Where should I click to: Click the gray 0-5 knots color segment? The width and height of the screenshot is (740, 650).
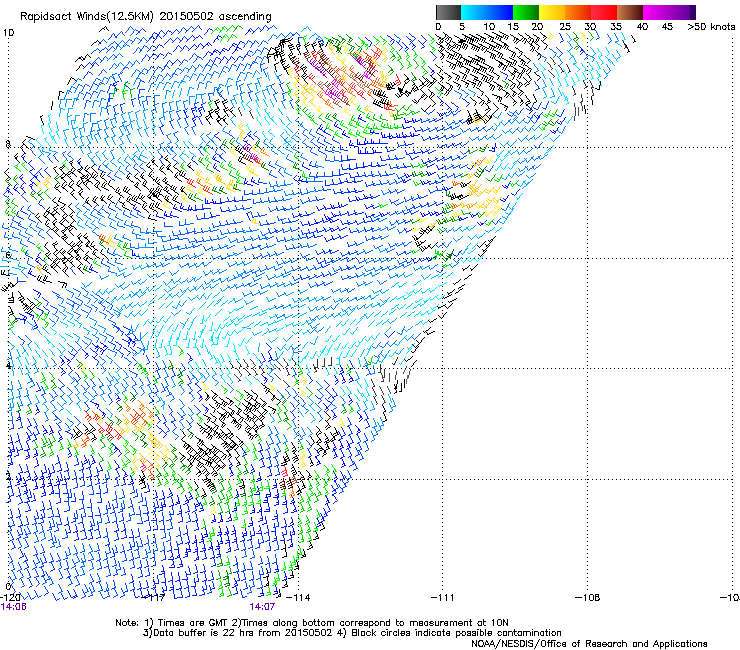448,12
